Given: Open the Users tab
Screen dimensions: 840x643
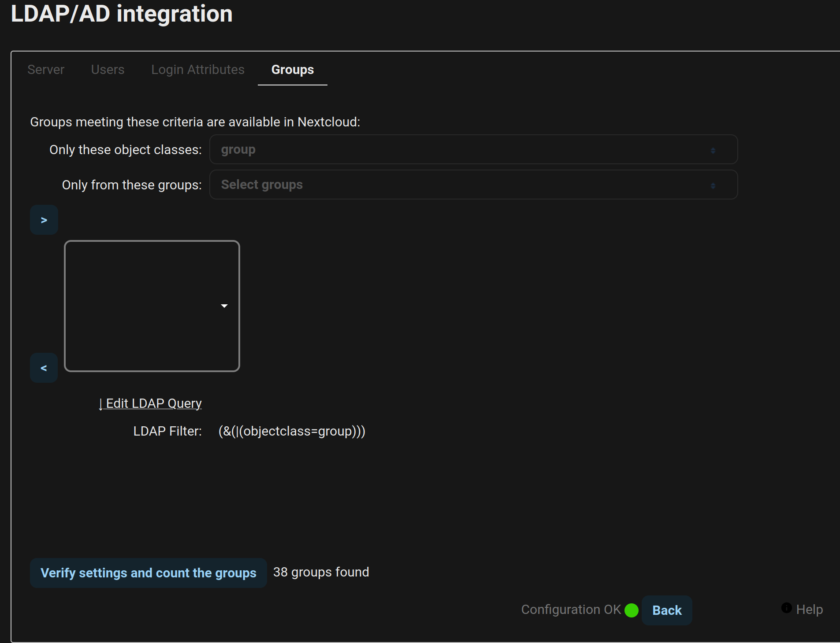Looking at the screenshot, I should coord(108,70).
